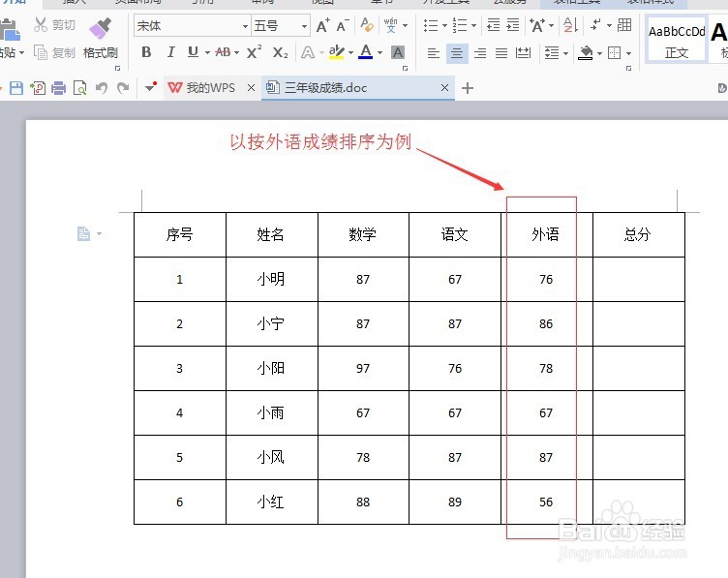Click the A-Z sort icon
Viewport: 728px width, 578px height.
point(570,25)
